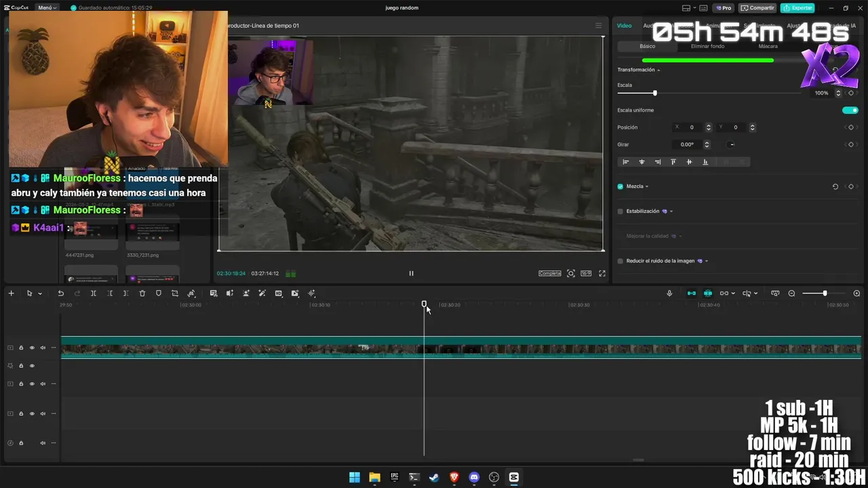The width and height of the screenshot is (868, 488).
Task: Open Steam from the Windows taskbar
Action: (x=434, y=477)
